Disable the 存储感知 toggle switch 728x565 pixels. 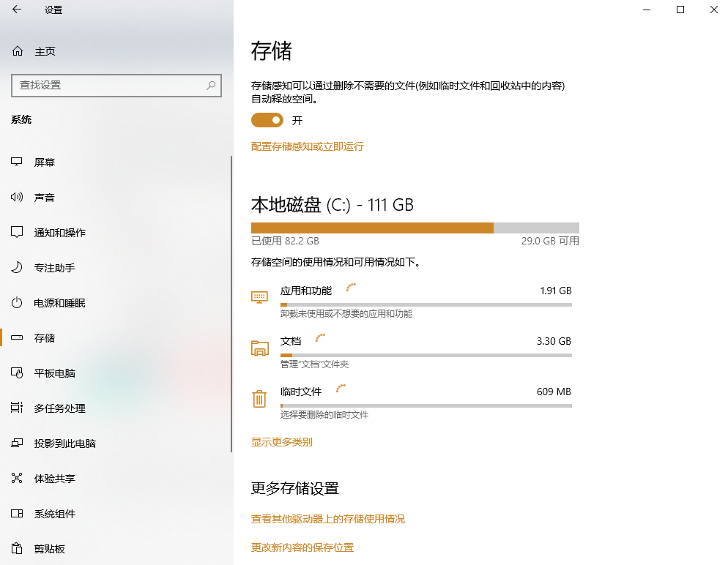(267, 119)
